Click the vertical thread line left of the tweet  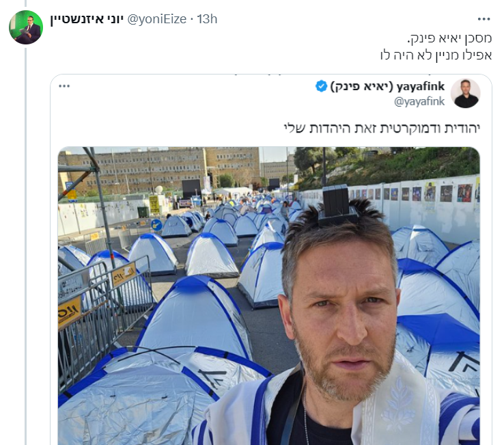pos(26,239)
